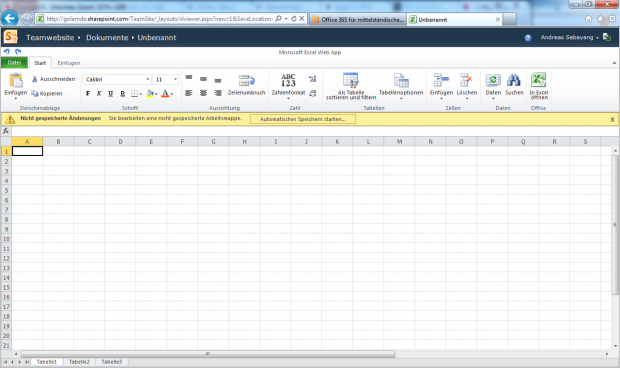Screen dimensions: 620x368
Task: Click browser back button
Action: (x=9, y=18)
